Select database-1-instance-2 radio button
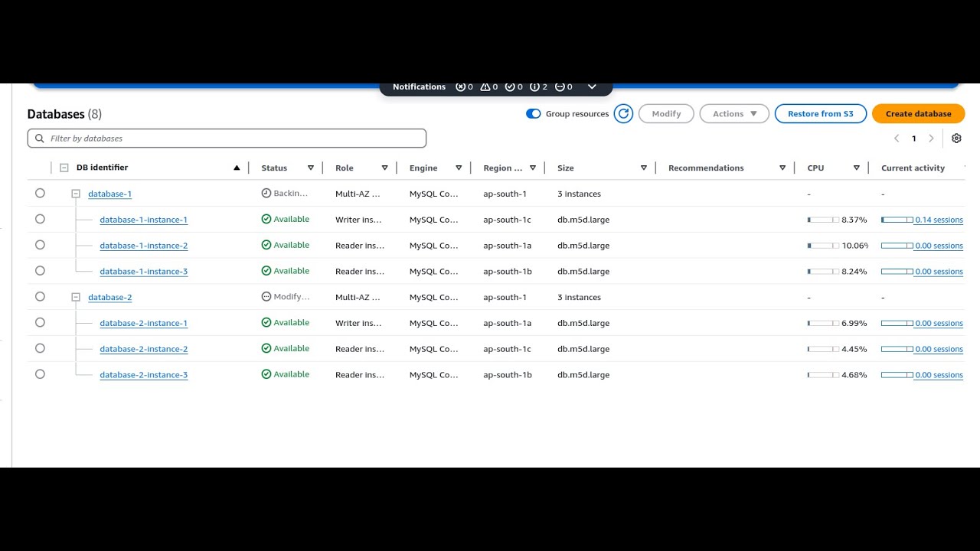Screen dimensions: 980x551 tap(40, 245)
